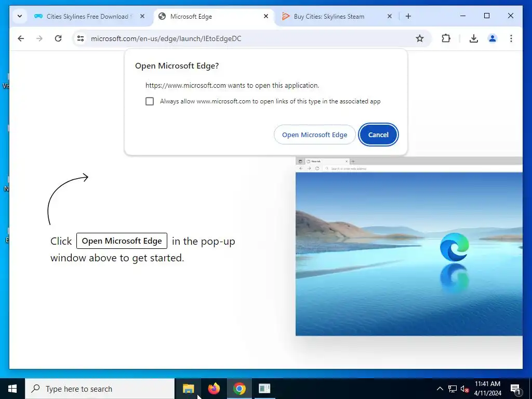
Task: Open the news-style app taskbar icon
Action: tap(264, 389)
